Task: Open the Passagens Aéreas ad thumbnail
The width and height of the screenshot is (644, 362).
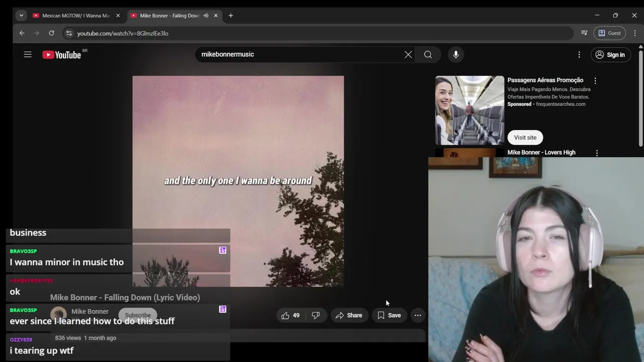Action: 469,110
